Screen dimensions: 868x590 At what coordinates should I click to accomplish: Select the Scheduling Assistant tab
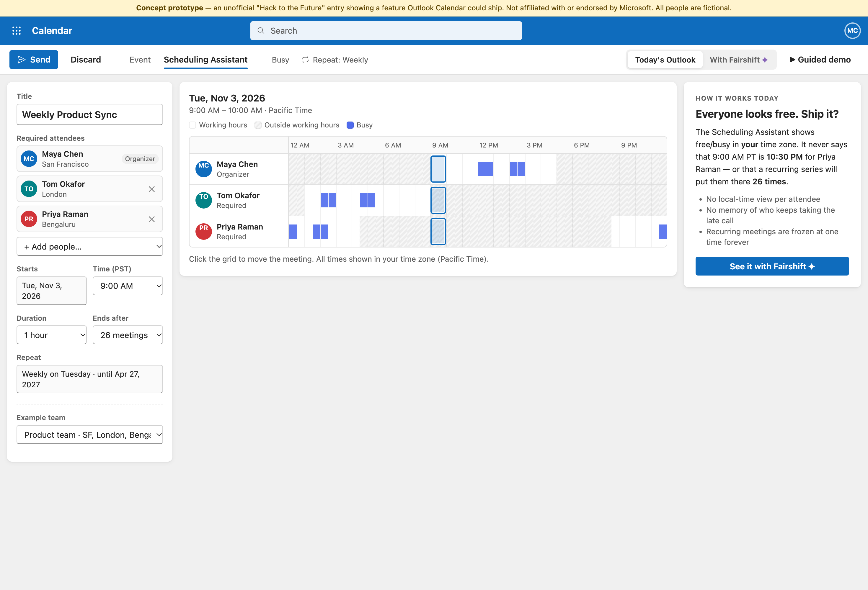[205, 60]
